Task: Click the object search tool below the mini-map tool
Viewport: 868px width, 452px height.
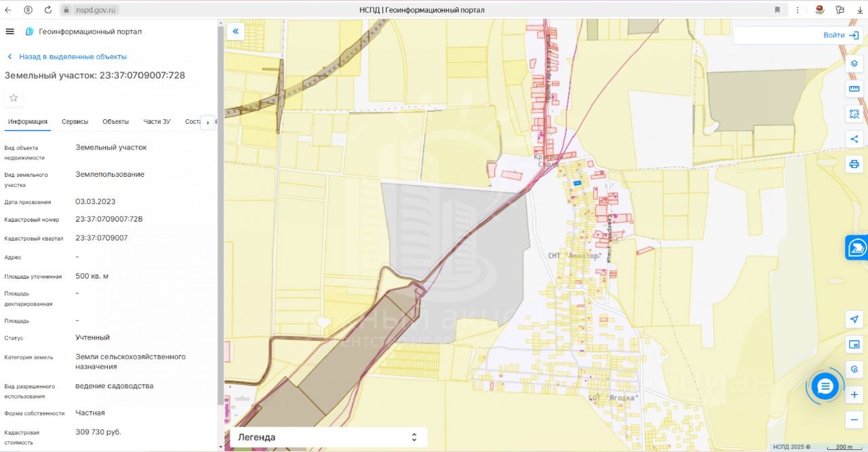Action: pyautogui.click(x=854, y=369)
